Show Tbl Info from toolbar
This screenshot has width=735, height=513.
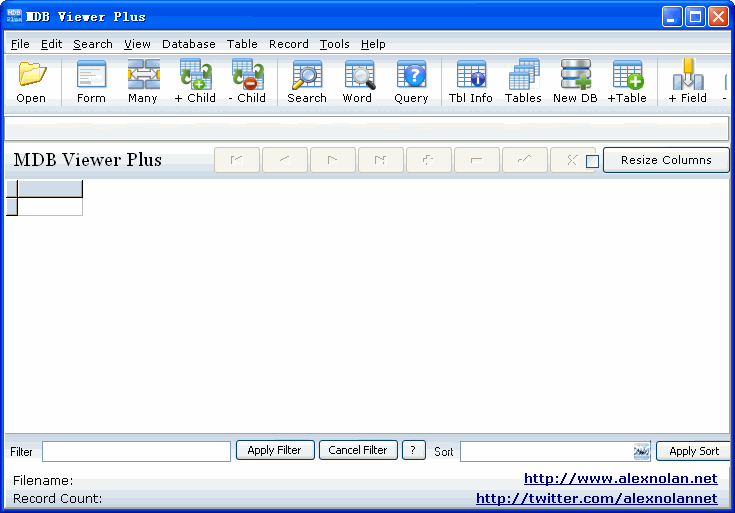pos(470,81)
